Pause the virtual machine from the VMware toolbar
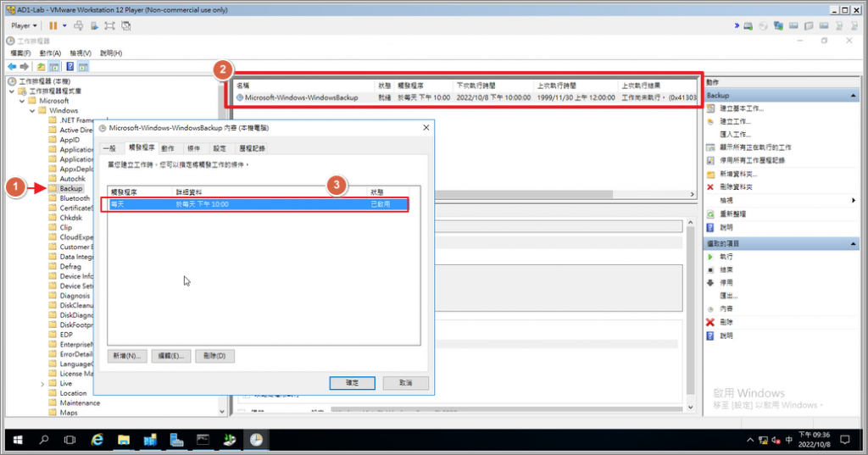 [53, 25]
